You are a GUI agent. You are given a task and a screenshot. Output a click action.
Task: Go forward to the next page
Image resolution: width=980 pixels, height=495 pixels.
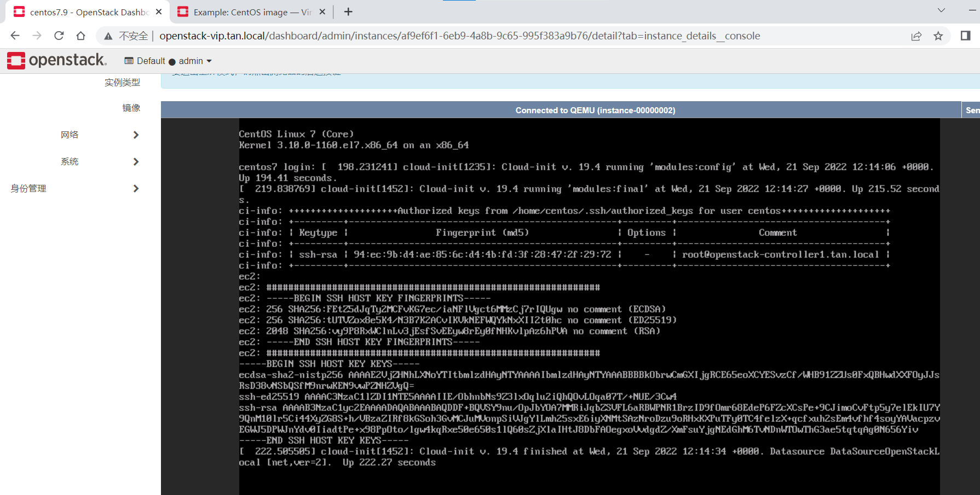coord(37,36)
